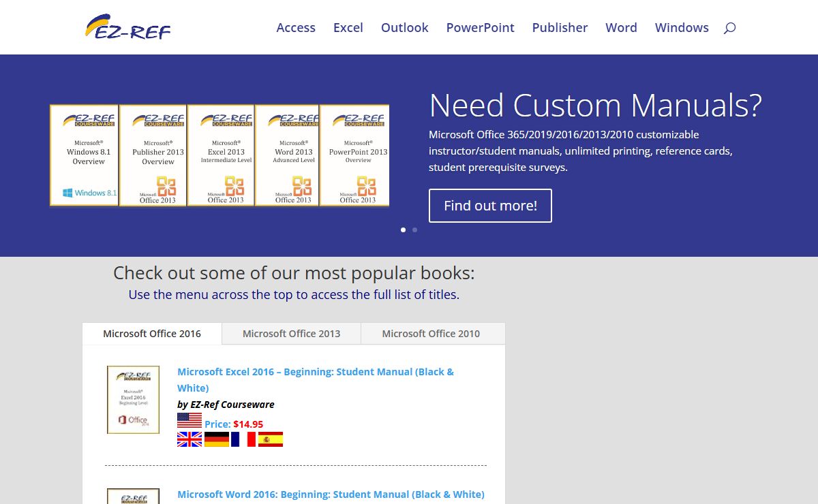818x504 pixels.
Task: Click the $14.95 price link
Action: tap(248, 424)
